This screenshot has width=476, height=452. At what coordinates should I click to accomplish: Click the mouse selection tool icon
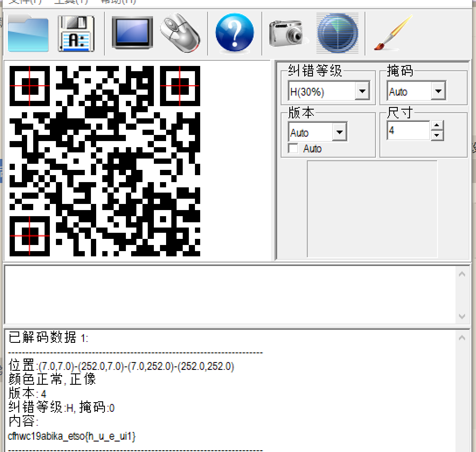pyautogui.click(x=181, y=33)
